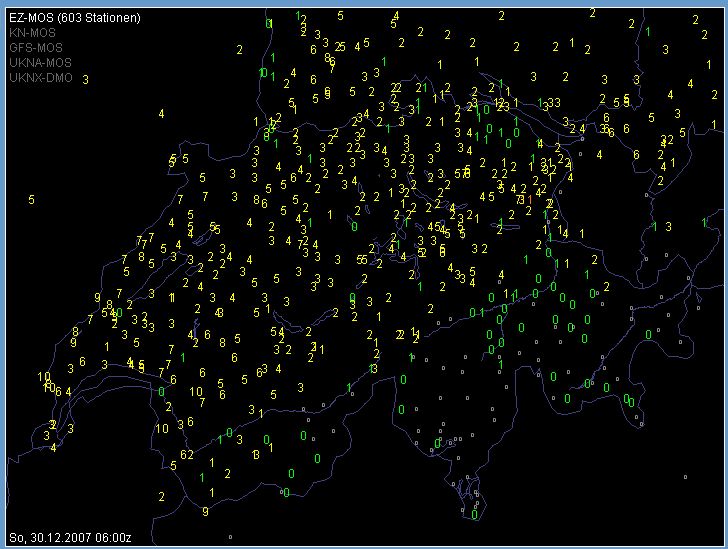Viewport: 728px width, 549px height.
Task: Click the isolated 5 near the left edge
Action: 31,200
